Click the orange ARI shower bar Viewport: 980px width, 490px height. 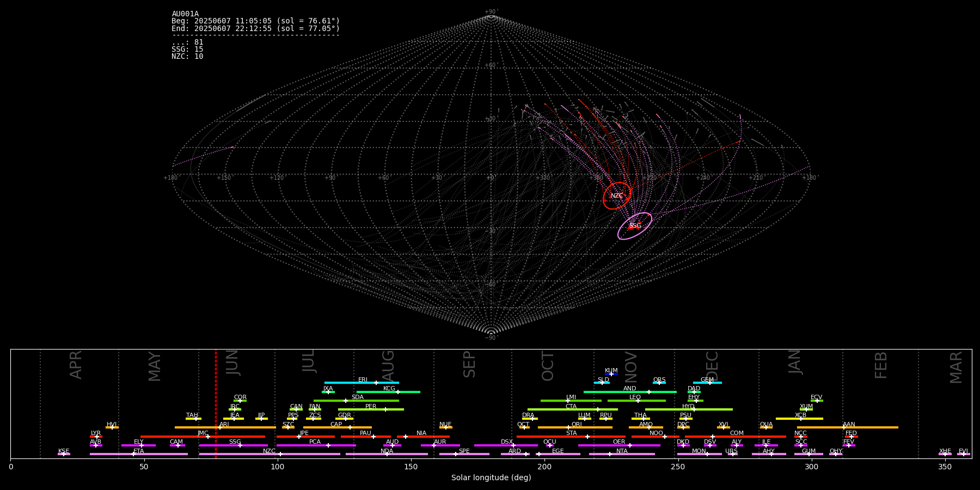point(225,427)
